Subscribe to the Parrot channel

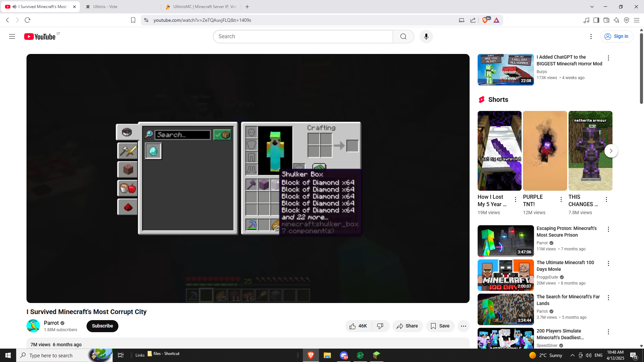(102, 326)
